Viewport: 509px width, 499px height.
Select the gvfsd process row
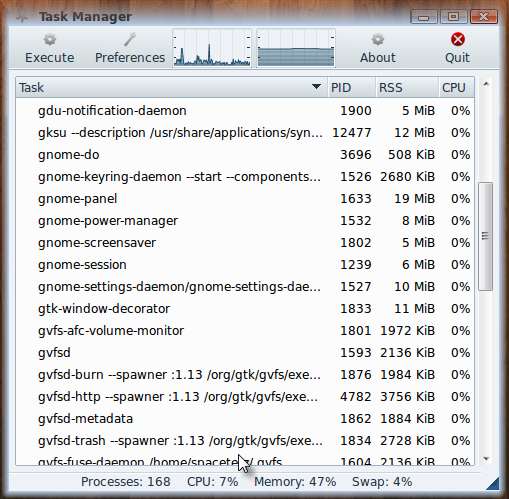[245, 353]
